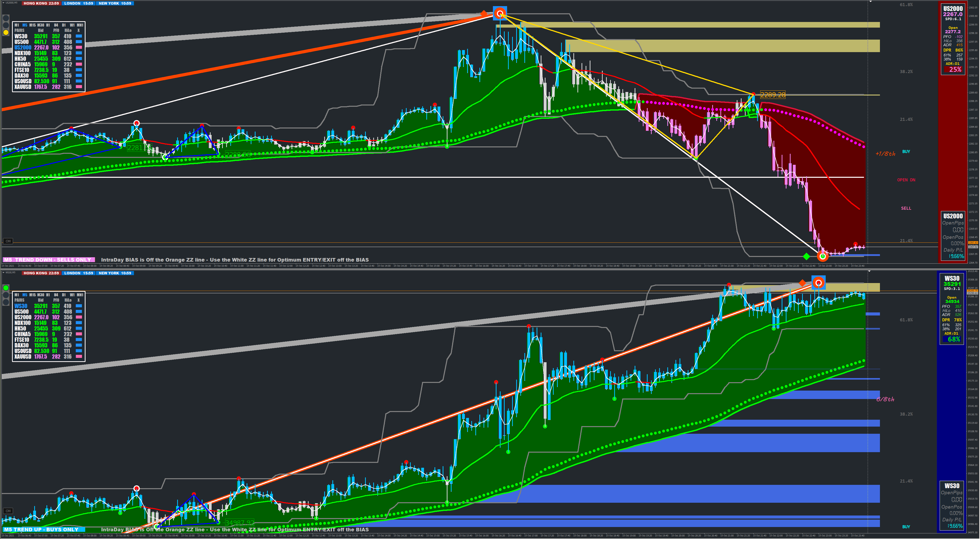The image size is (980, 539).
Task: Switch bottom chart to H4 timeframe
Action: (x=56, y=295)
